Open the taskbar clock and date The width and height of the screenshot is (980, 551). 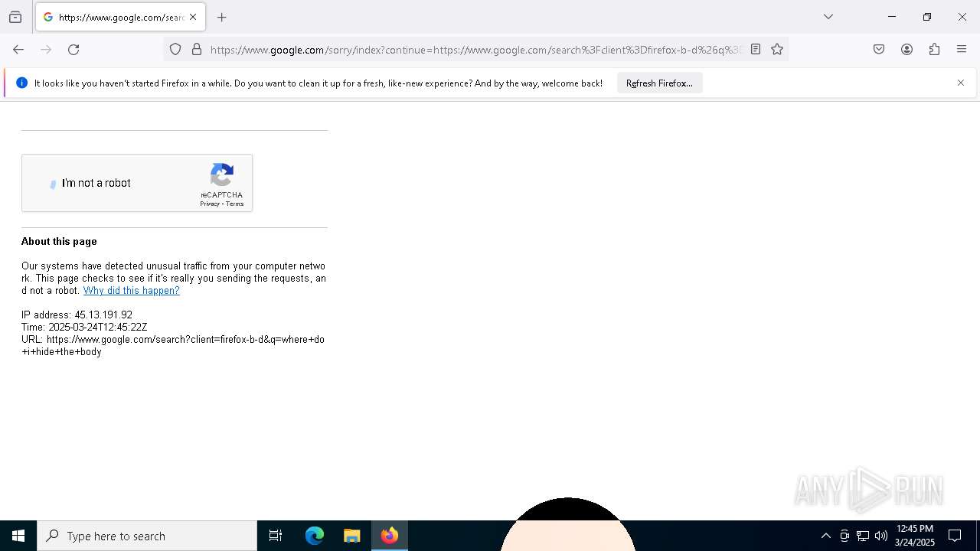[x=915, y=536]
